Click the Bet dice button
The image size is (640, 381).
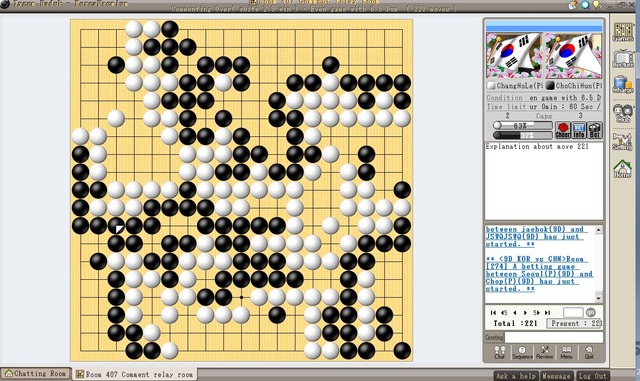click(x=595, y=130)
